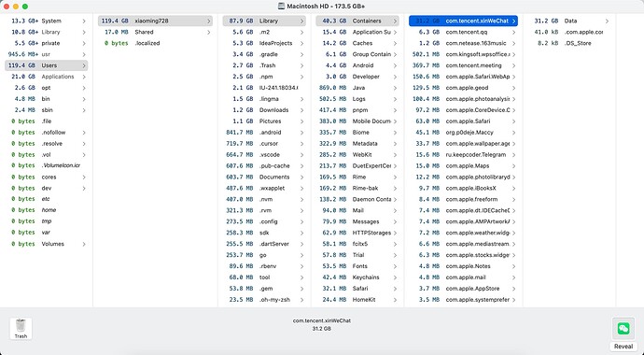The width and height of the screenshot is (644, 355).
Task: Select the .npm folder row
Action: [x=264, y=77]
